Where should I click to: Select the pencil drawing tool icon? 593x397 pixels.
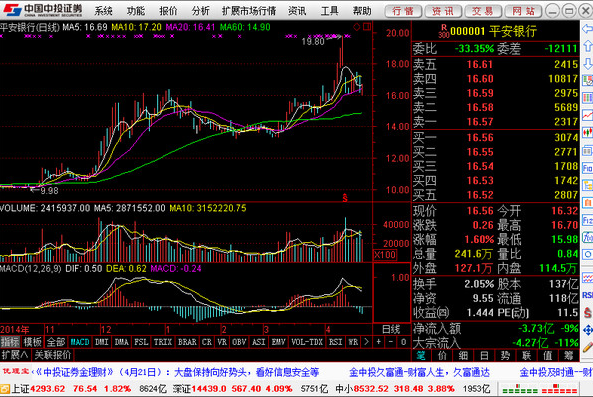click(587, 347)
